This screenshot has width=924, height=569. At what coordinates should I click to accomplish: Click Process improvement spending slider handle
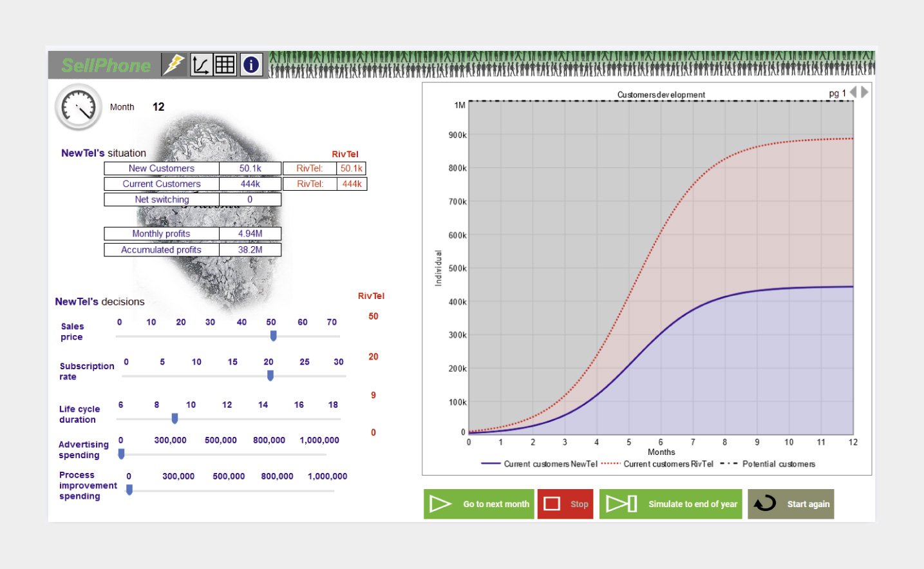[129, 490]
